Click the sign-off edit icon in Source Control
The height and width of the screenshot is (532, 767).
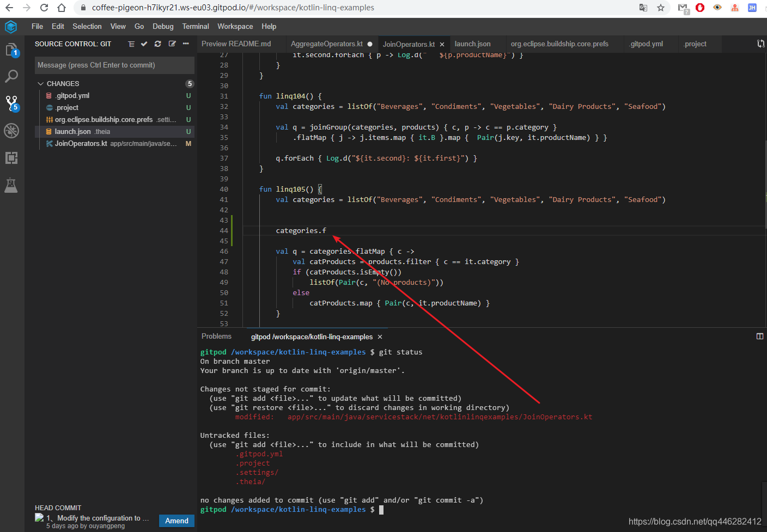tap(172, 44)
